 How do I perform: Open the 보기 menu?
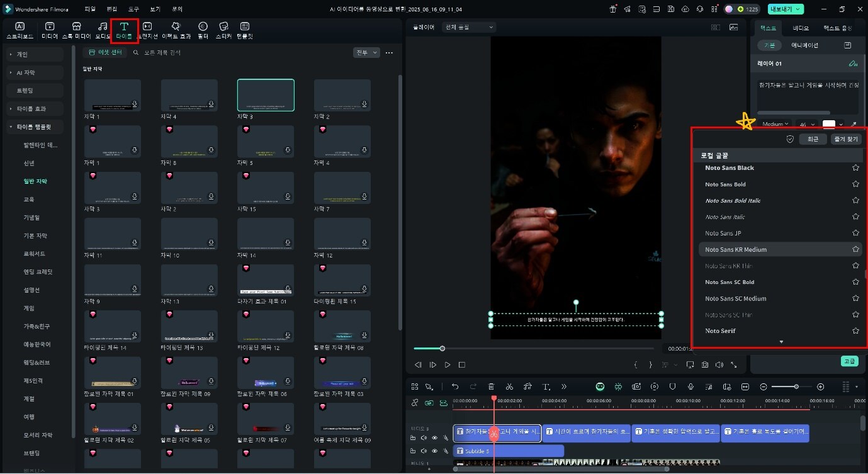pos(155,9)
